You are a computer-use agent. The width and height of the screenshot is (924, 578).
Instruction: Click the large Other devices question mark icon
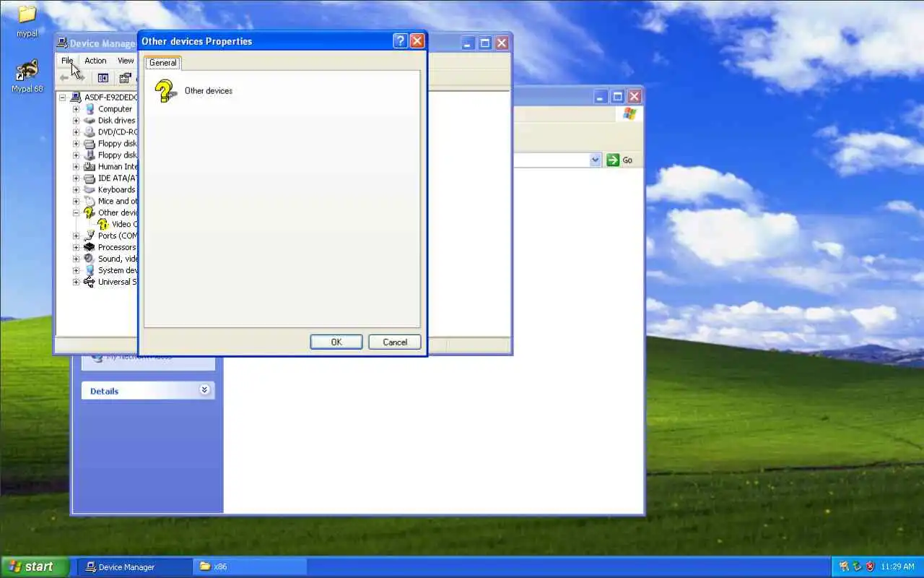click(x=165, y=91)
